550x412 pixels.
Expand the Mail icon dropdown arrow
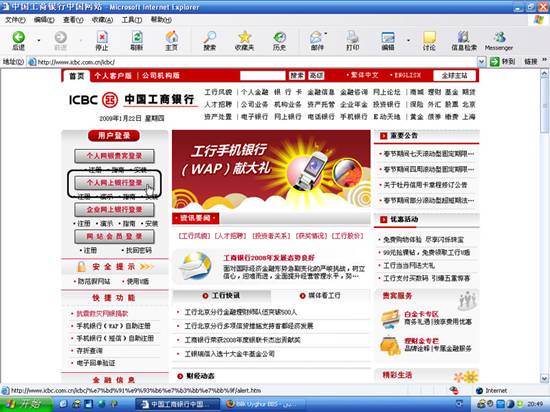tap(326, 34)
